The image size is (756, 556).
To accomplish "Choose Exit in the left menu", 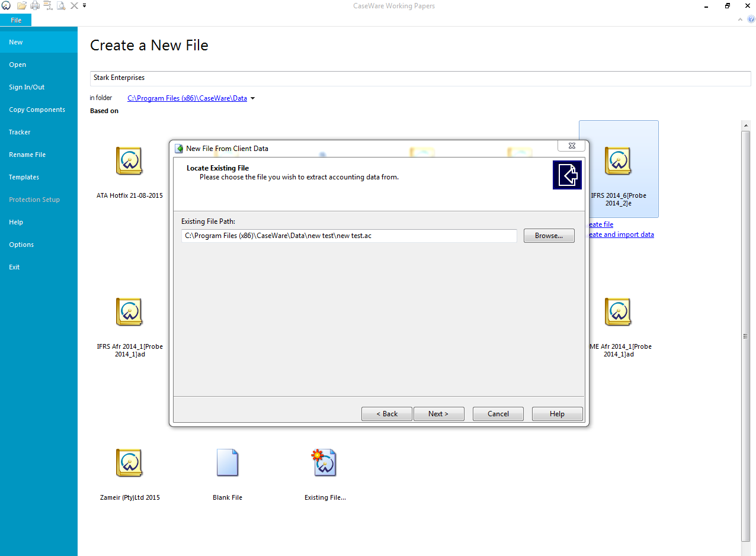I will click(x=39, y=267).
